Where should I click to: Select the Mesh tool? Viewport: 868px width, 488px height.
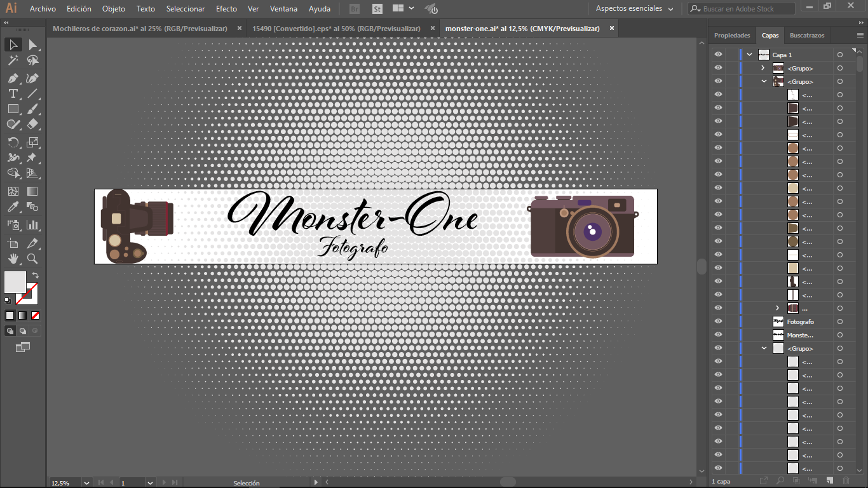click(13, 191)
